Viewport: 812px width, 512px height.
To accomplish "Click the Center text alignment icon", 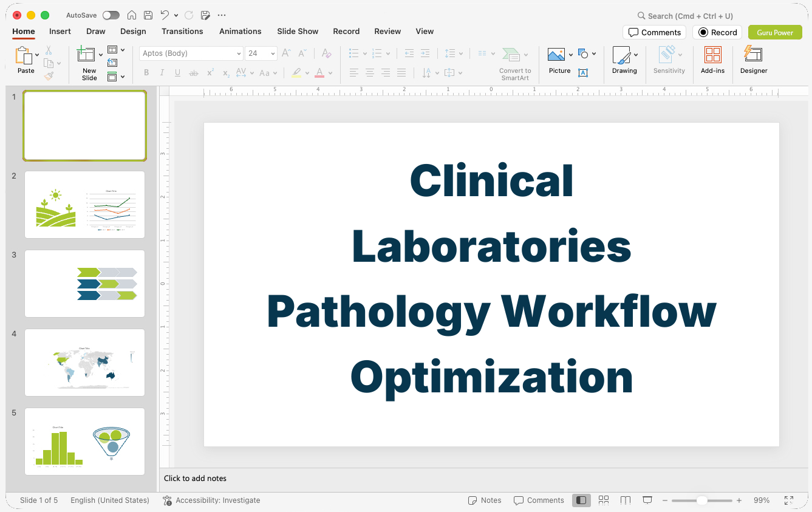I will (x=370, y=73).
